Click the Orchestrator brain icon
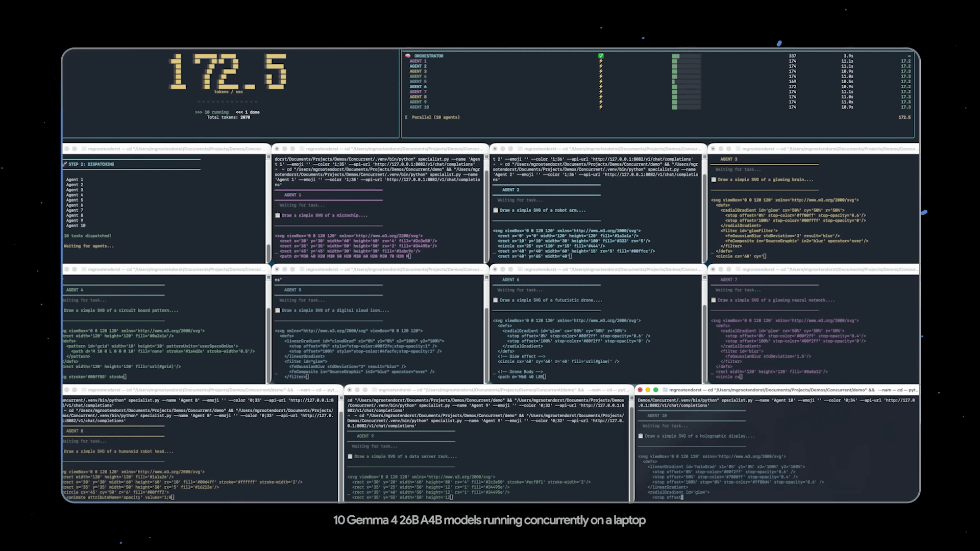Screen dimensions: 980x551 click(408, 56)
